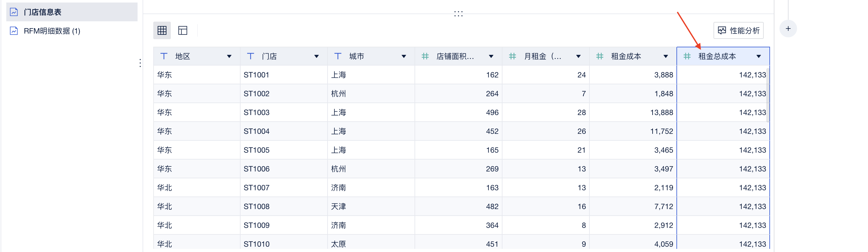This screenshot has width=868, height=252.
Task: Click the number type icon of 租金成本 column
Action: coord(600,56)
